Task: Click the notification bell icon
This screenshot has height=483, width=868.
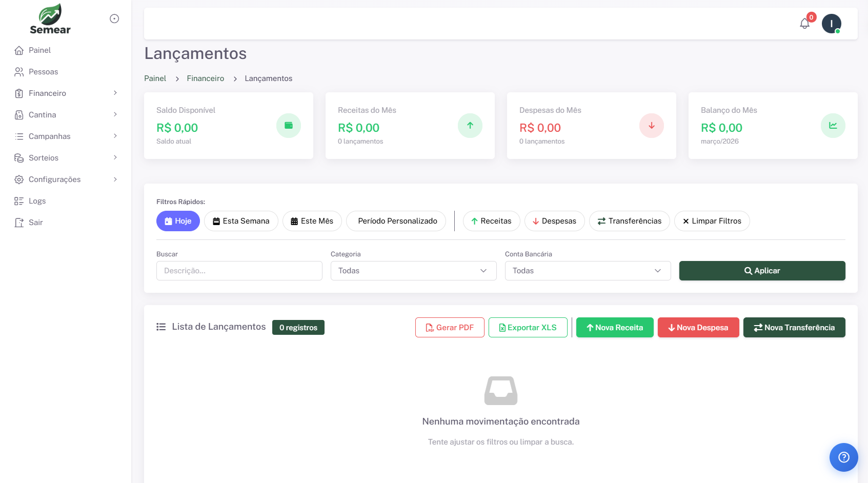Action: (x=804, y=24)
